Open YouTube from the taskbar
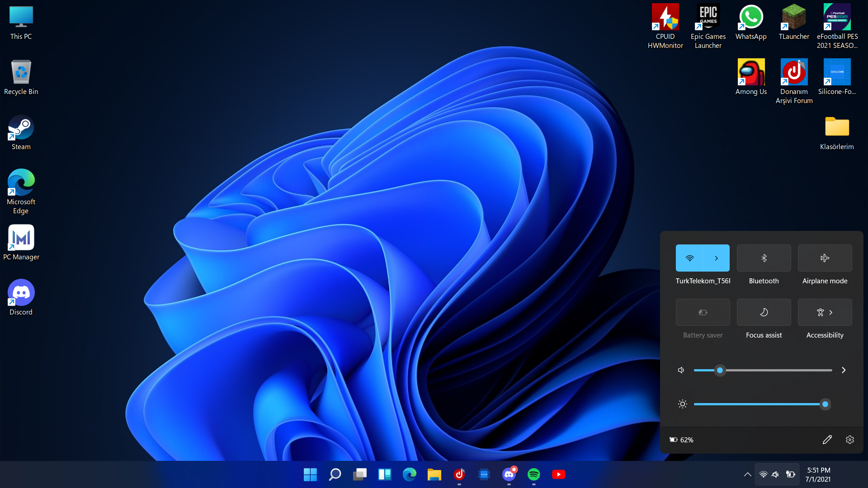 [x=559, y=474]
